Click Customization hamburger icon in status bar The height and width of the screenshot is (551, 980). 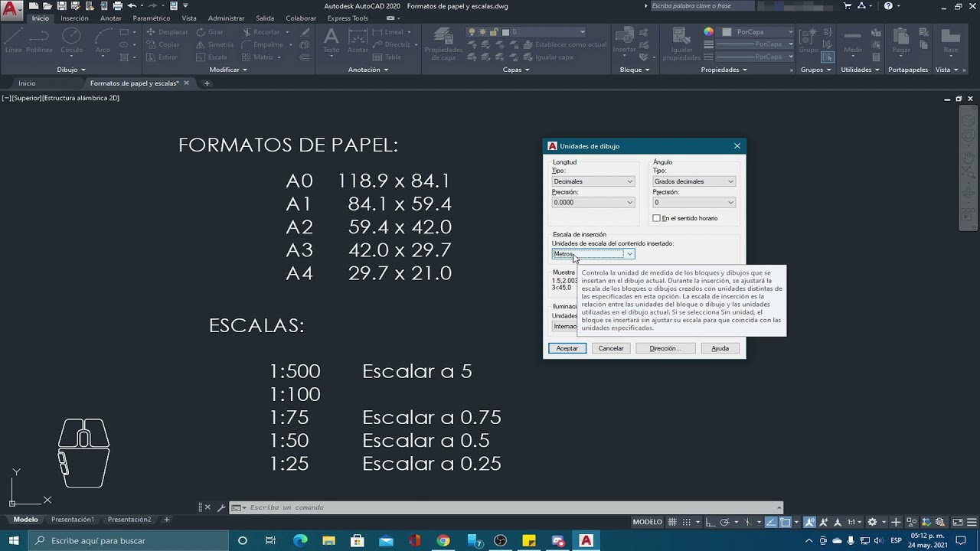(x=971, y=522)
